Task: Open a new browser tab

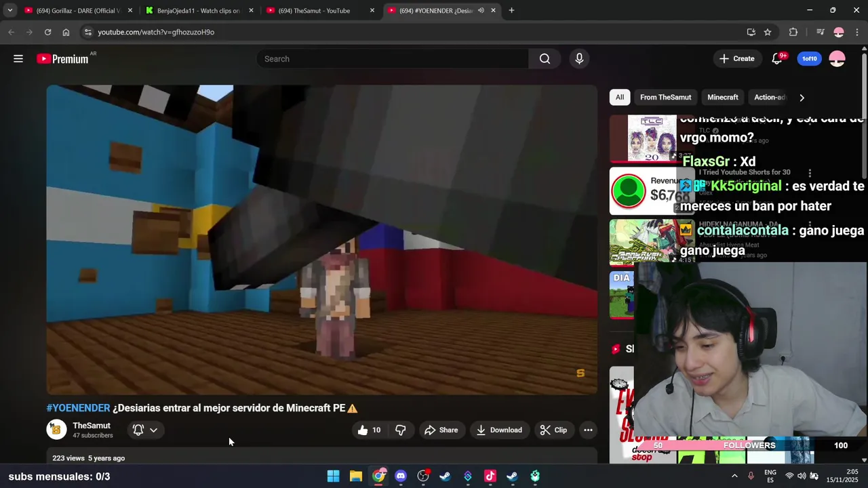Action: (511, 10)
